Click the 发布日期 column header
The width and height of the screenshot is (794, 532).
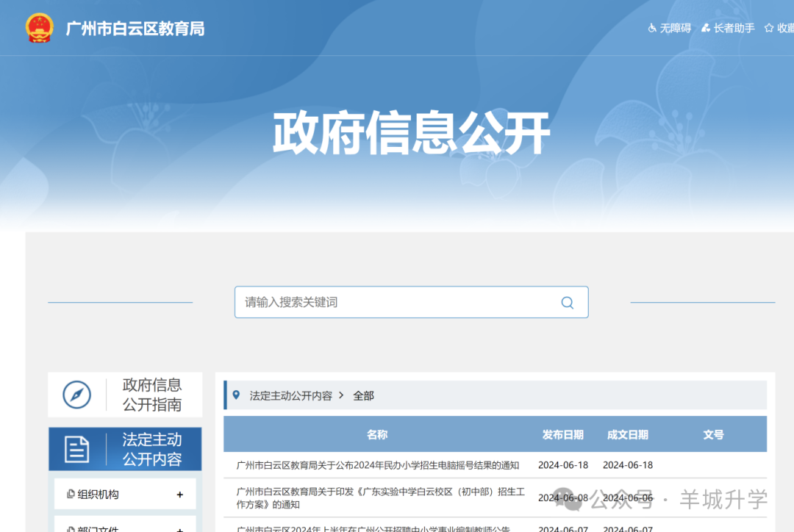click(562, 434)
